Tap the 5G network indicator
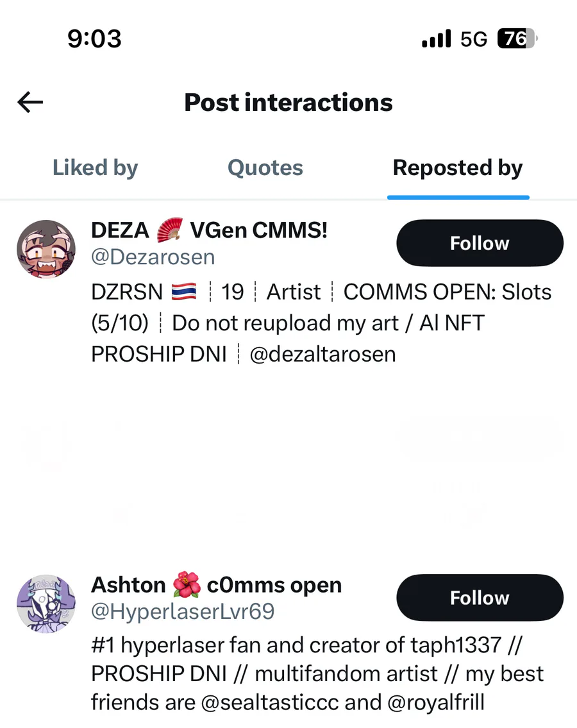Screen dimensions: 577x728 pyautogui.click(x=474, y=39)
